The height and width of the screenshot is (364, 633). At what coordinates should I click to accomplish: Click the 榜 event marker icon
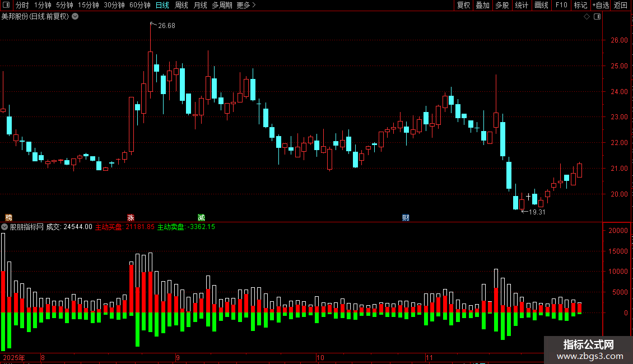tap(8, 217)
